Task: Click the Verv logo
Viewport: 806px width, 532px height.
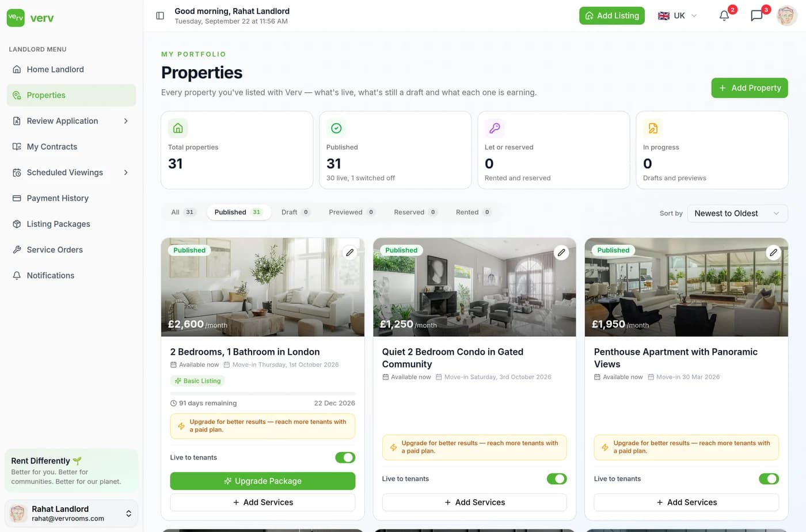Action: point(30,18)
